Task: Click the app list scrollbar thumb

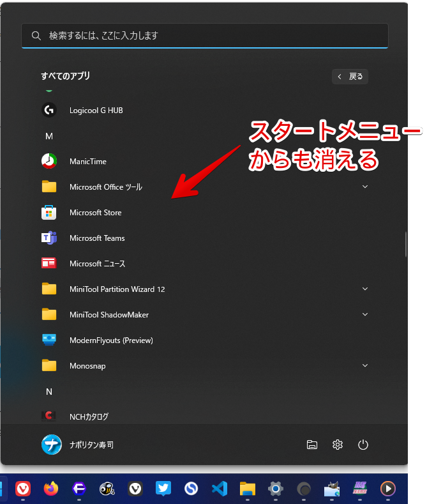Action: [x=406, y=244]
